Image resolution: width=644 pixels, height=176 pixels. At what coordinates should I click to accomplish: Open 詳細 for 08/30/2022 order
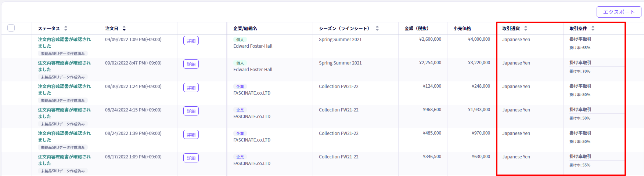tap(191, 88)
